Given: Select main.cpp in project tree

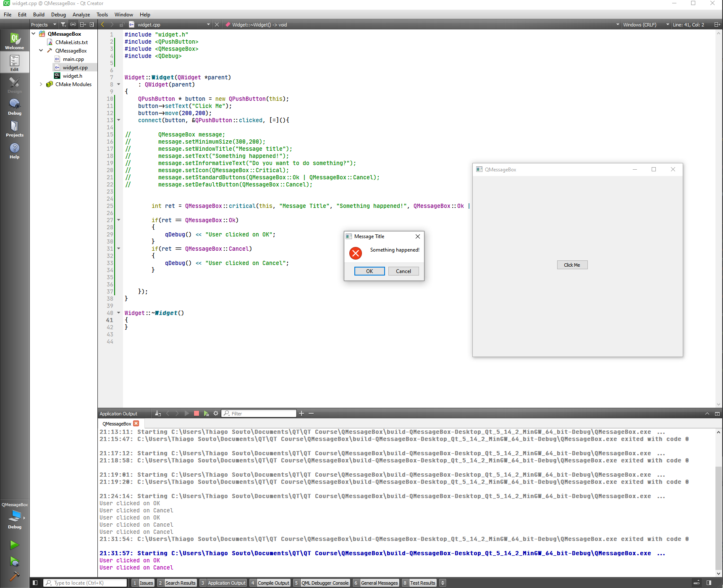Looking at the screenshot, I should pyautogui.click(x=73, y=59).
